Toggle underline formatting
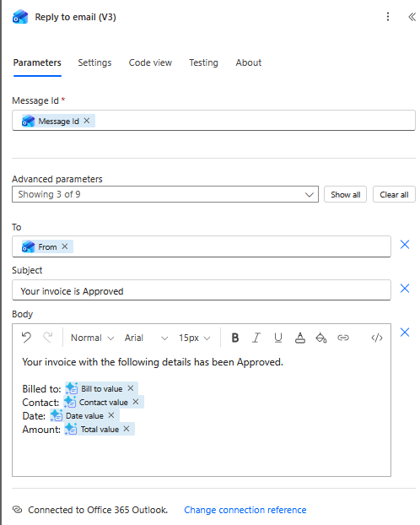 (x=278, y=338)
